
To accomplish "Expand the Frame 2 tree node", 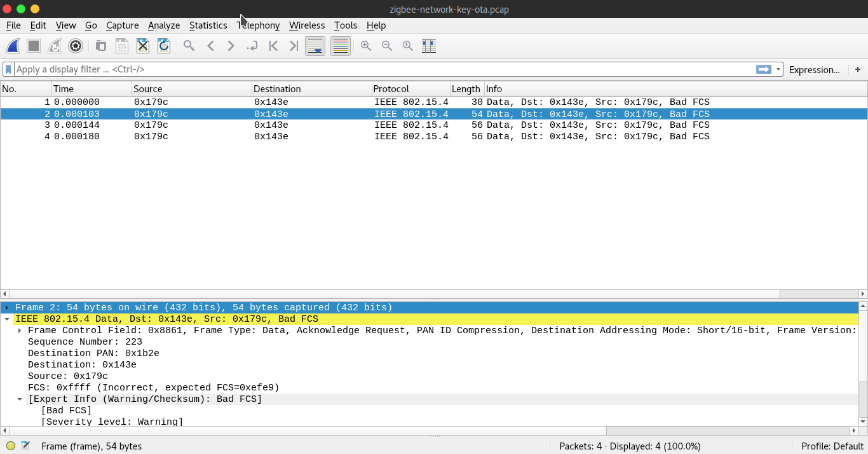I will tap(7, 308).
